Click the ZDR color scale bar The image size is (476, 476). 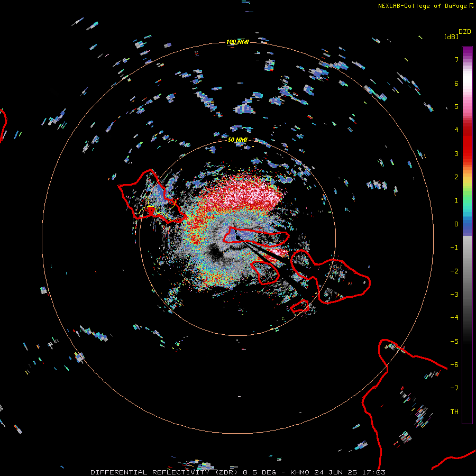tap(467, 235)
